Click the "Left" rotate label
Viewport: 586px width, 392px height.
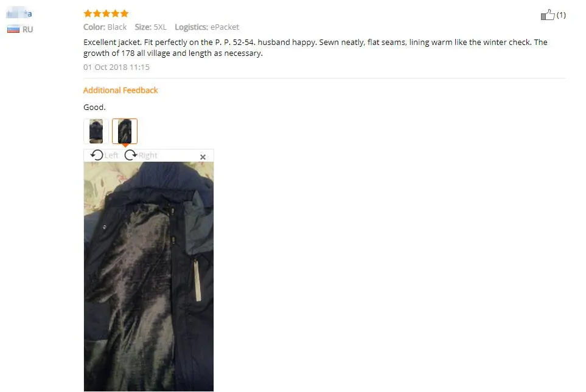click(x=111, y=156)
